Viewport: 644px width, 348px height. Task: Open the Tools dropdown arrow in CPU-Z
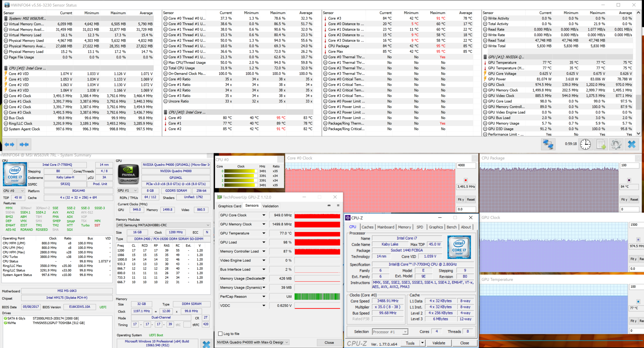(x=422, y=343)
